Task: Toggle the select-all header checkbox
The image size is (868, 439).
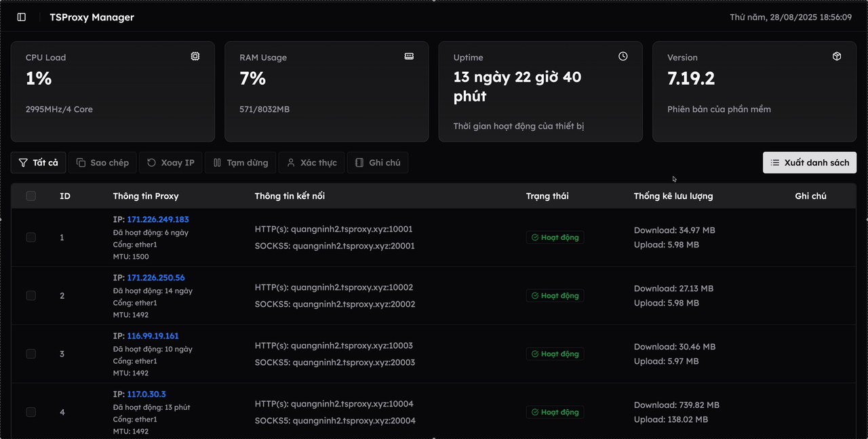Action: [x=31, y=196]
